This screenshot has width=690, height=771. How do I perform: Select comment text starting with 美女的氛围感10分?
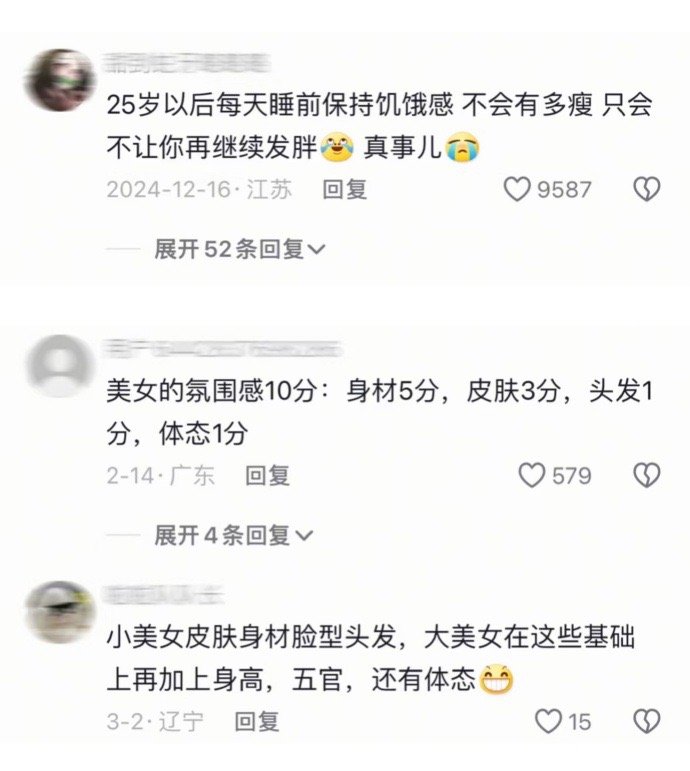pos(380,413)
